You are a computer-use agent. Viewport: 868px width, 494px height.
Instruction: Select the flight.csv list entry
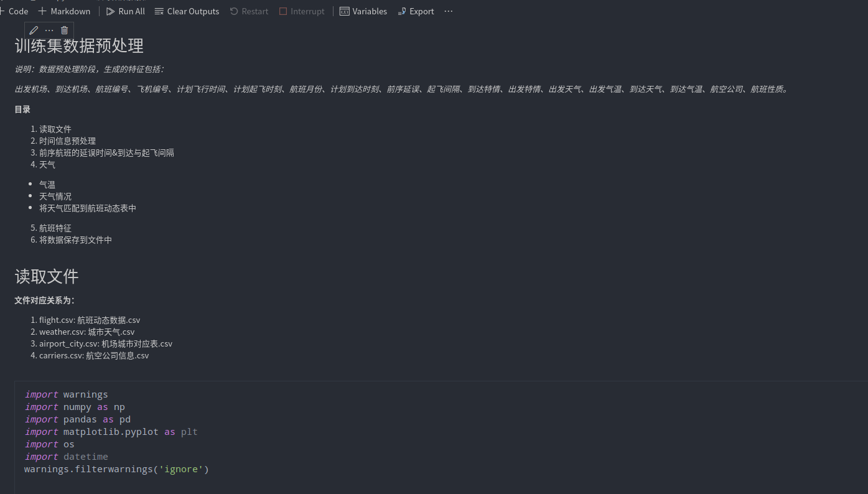click(x=90, y=320)
